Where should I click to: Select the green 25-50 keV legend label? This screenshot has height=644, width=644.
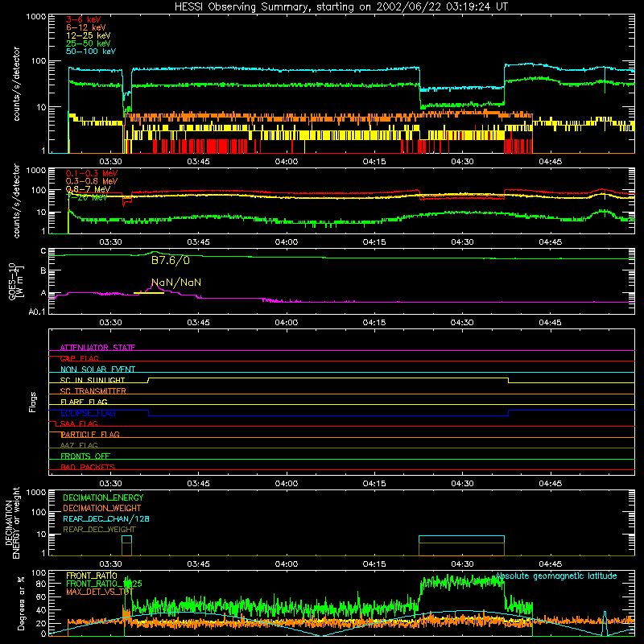89,43
